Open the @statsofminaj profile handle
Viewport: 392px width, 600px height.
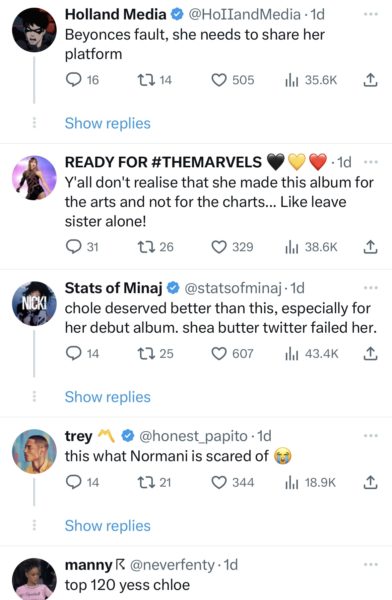pyautogui.click(x=233, y=288)
